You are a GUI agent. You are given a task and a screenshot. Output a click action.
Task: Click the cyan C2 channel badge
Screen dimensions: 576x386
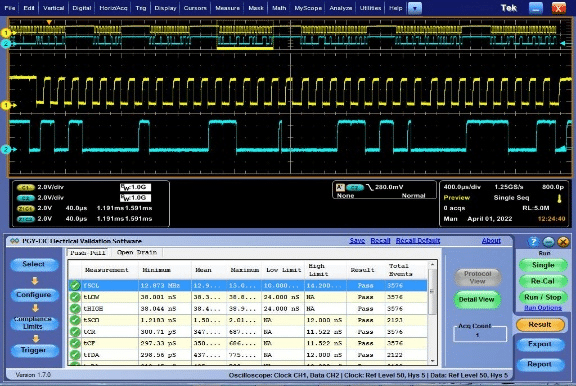click(26, 198)
